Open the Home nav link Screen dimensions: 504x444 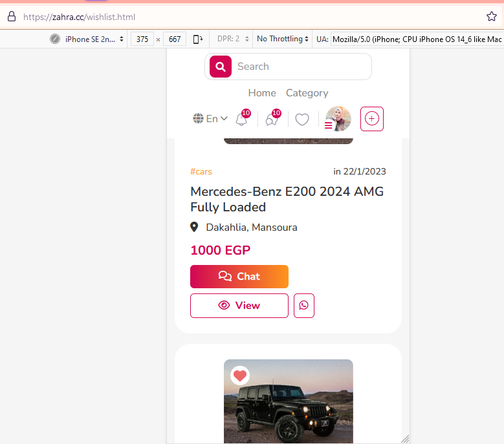point(262,93)
